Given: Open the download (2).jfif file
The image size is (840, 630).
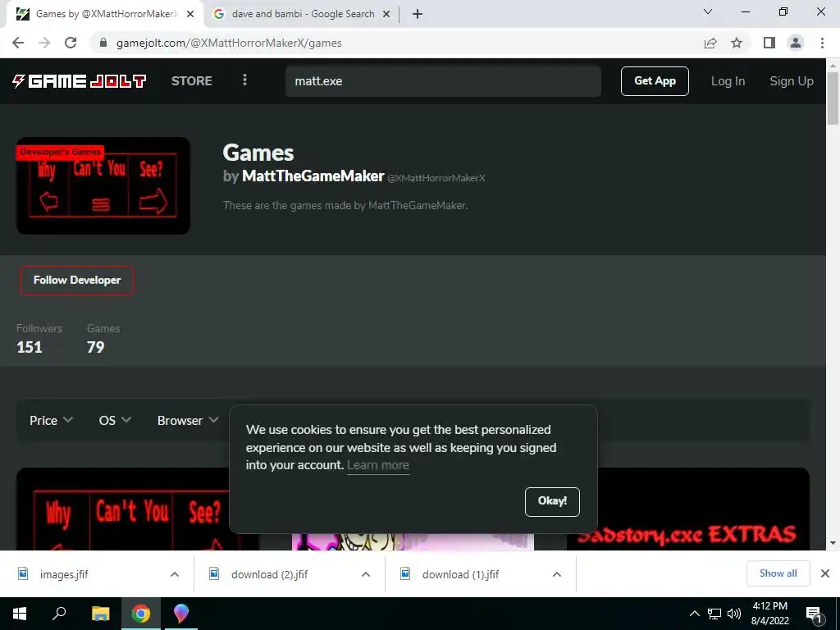Looking at the screenshot, I should click(x=269, y=574).
